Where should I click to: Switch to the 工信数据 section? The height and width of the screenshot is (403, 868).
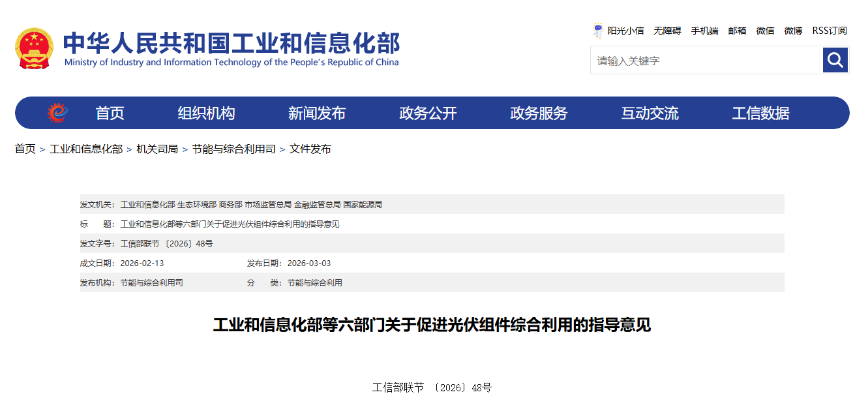(760, 112)
